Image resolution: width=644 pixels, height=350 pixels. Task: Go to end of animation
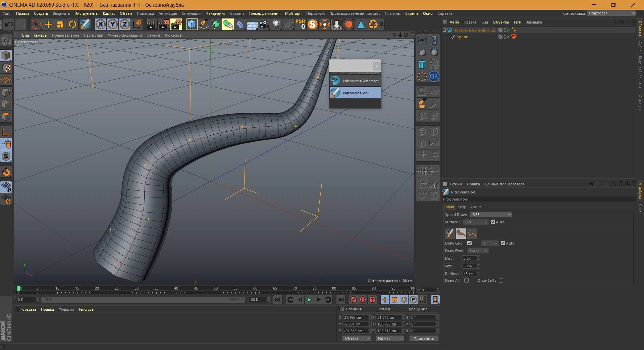pyautogui.click(x=340, y=300)
